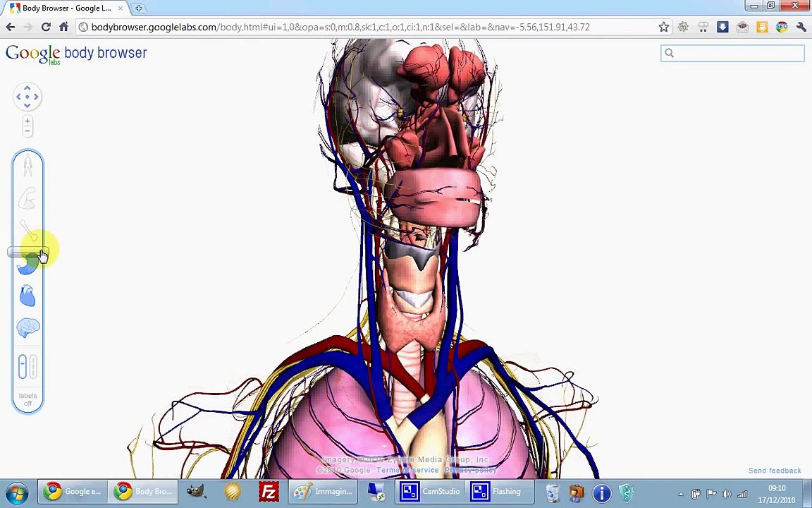Zoom out with the minus button
Viewport: 812px width, 508px height.
click(x=27, y=131)
